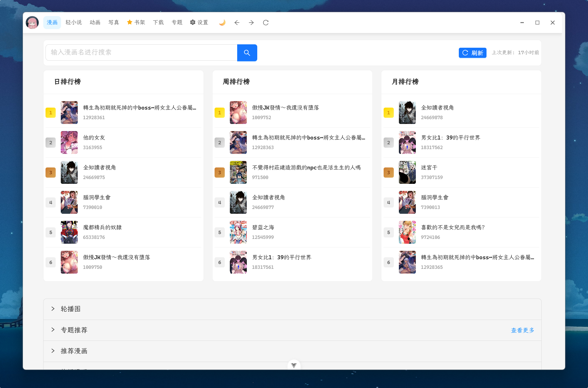Viewport: 588px width, 388px height.
Task: Open 他的女友 cover thumbnail in daily ranking
Action: pos(69,142)
